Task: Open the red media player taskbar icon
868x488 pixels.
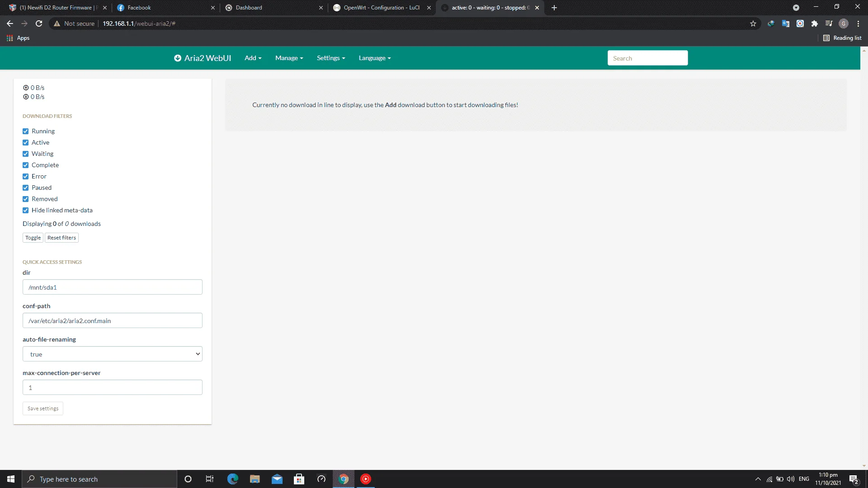Action: click(366, 479)
